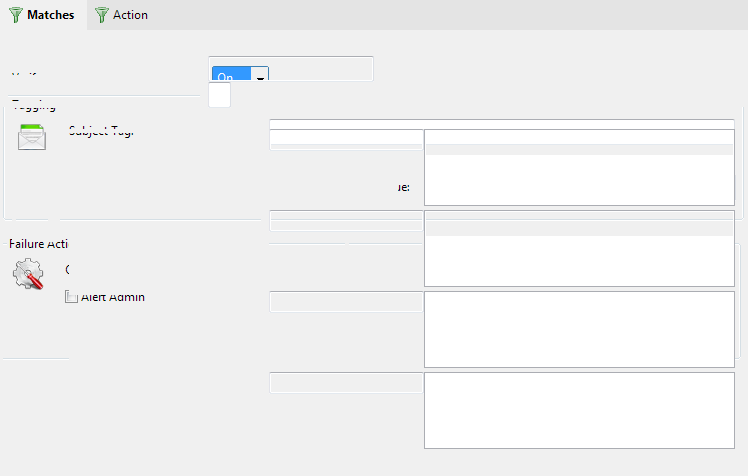The image size is (748, 476).
Task: Click inside the bottom large text area
Action: tap(579, 410)
